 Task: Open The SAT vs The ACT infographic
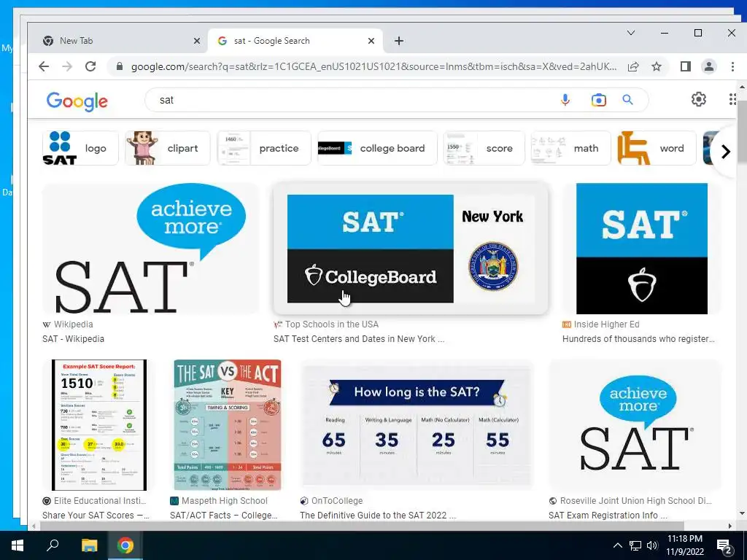point(228,425)
